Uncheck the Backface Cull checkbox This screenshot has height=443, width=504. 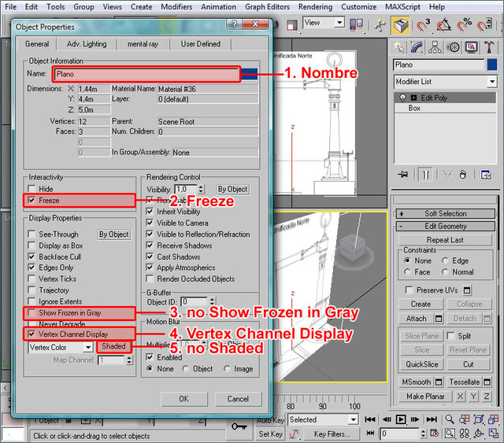[x=31, y=257]
